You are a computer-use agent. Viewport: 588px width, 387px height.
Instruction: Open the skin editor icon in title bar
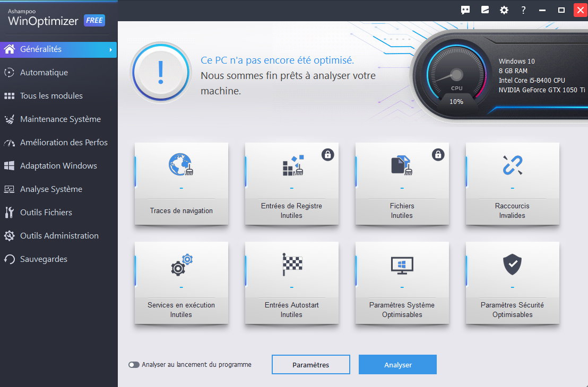[x=485, y=10]
